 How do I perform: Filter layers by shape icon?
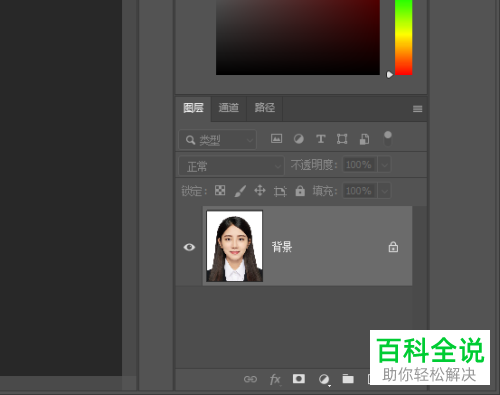click(342, 139)
